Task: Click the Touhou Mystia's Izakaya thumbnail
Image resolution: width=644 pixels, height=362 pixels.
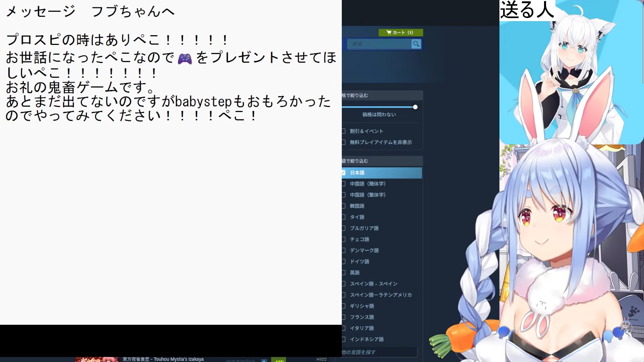Action: [97, 359]
